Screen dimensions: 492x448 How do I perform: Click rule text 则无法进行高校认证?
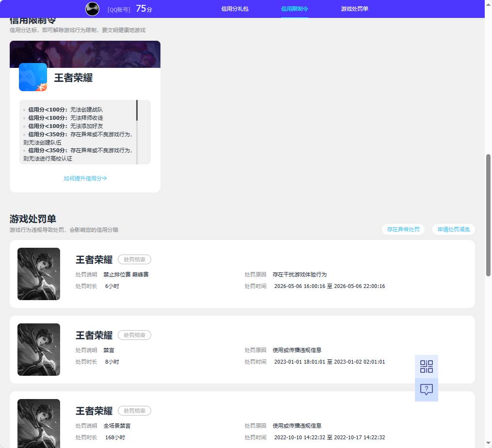pos(48,159)
